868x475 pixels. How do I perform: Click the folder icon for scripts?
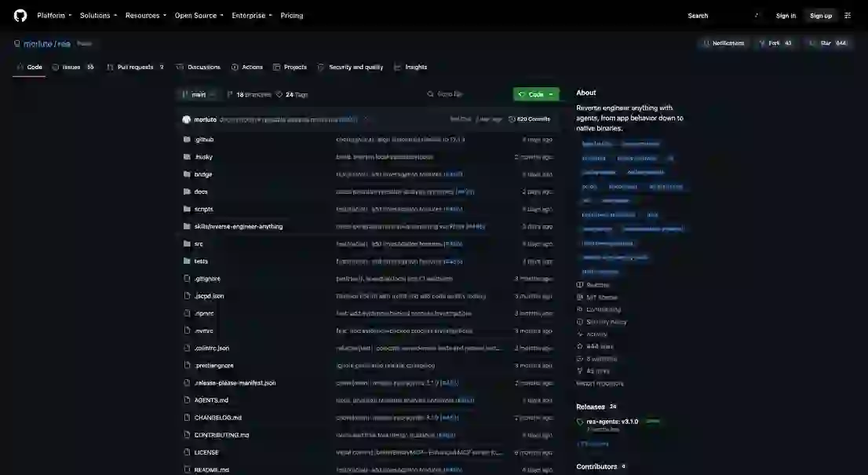[x=187, y=209]
